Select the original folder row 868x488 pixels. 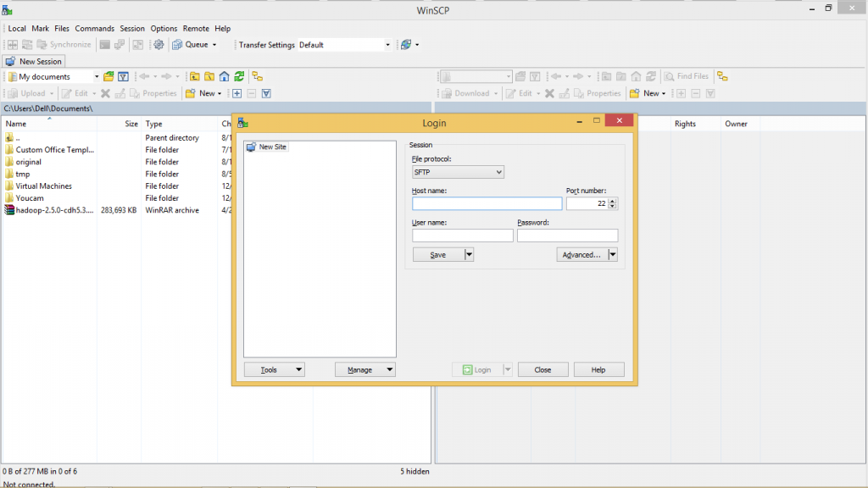tap(28, 162)
